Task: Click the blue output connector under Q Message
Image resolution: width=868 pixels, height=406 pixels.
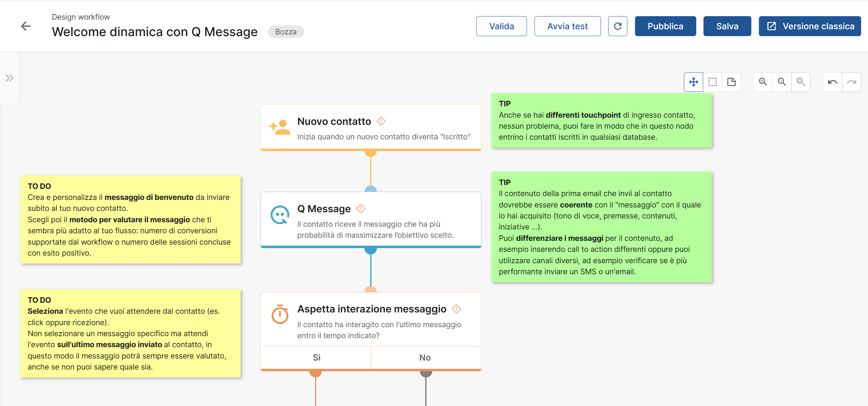Action: 371,250
